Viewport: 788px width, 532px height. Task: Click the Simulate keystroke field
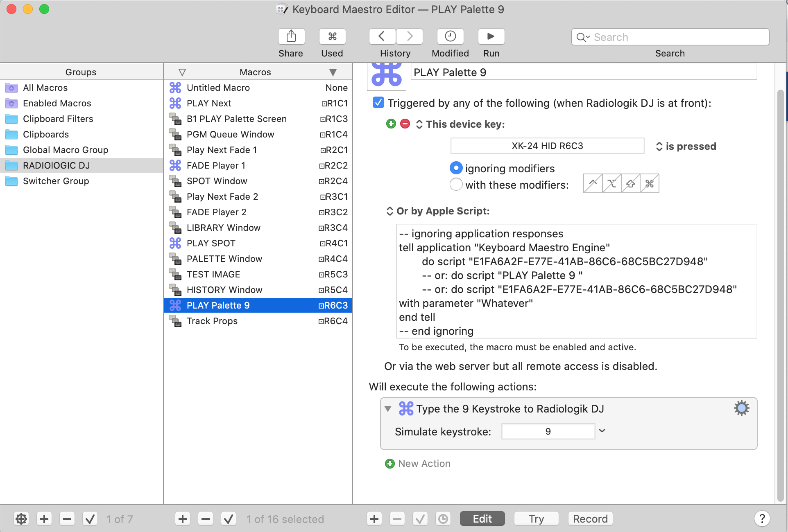coord(548,431)
